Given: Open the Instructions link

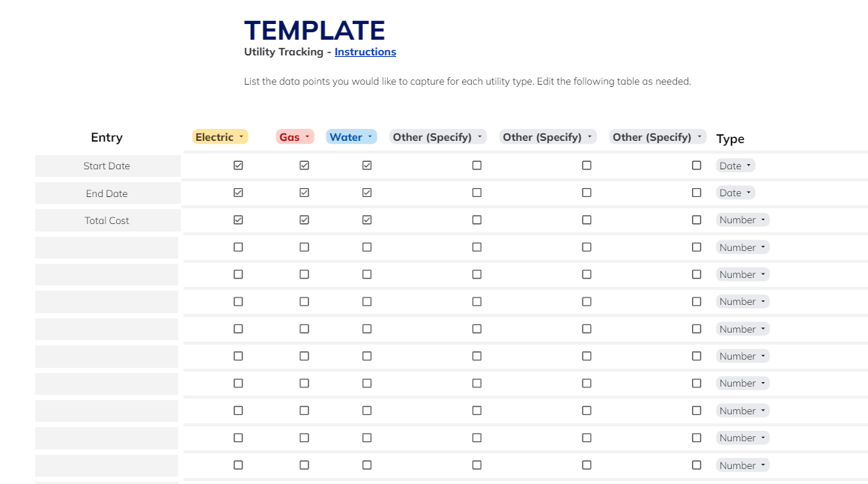Looking at the screenshot, I should click(x=365, y=52).
